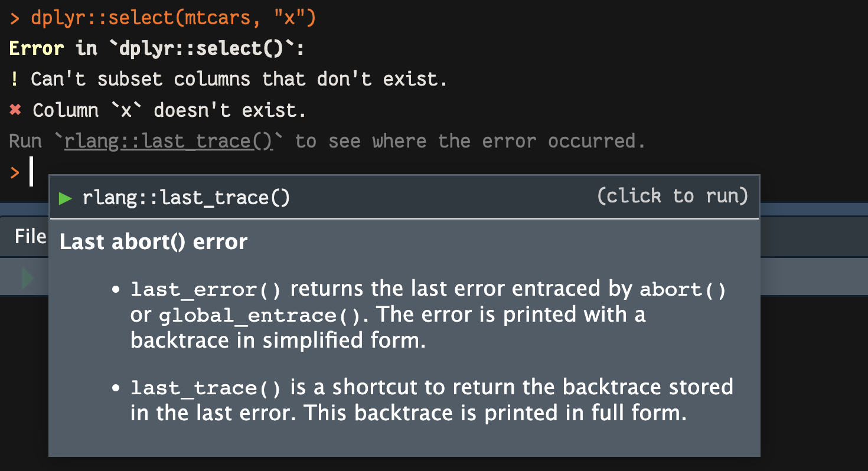Click the orange console prompt on the empty line

tap(15, 173)
